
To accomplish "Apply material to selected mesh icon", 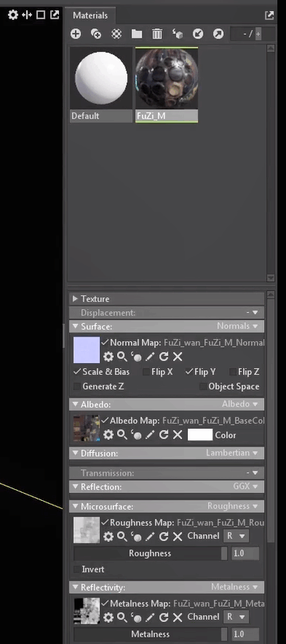I will click(178, 34).
